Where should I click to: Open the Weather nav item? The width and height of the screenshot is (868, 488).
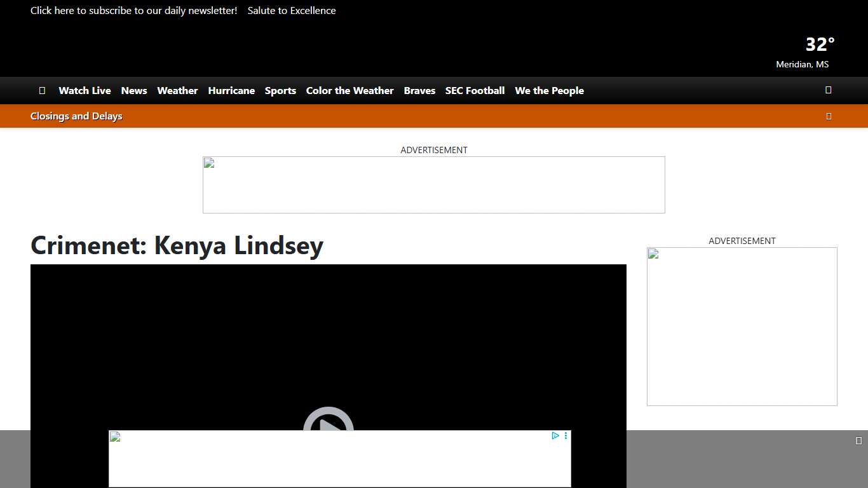point(177,91)
